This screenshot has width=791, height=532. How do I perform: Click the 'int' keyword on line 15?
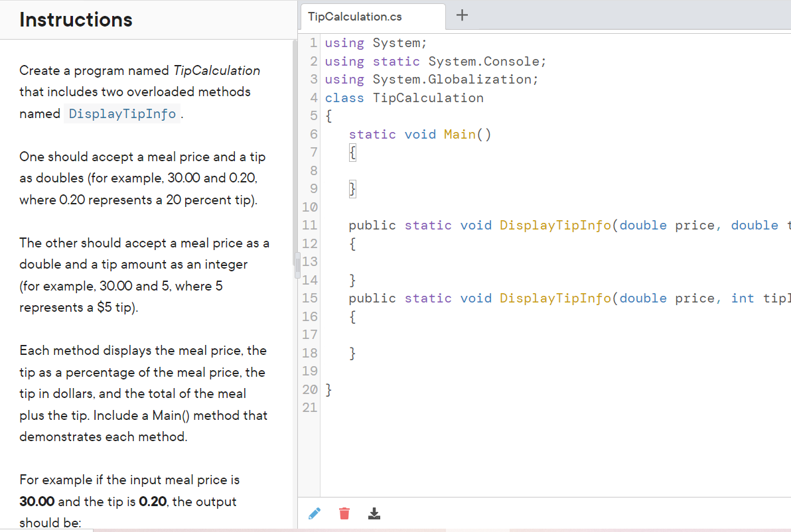pyautogui.click(x=743, y=299)
